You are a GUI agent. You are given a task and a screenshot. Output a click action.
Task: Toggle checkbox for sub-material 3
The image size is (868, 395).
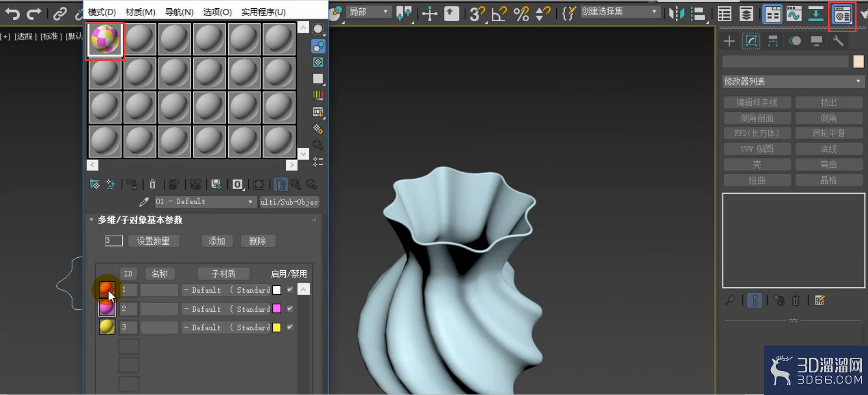pos(290,327)
